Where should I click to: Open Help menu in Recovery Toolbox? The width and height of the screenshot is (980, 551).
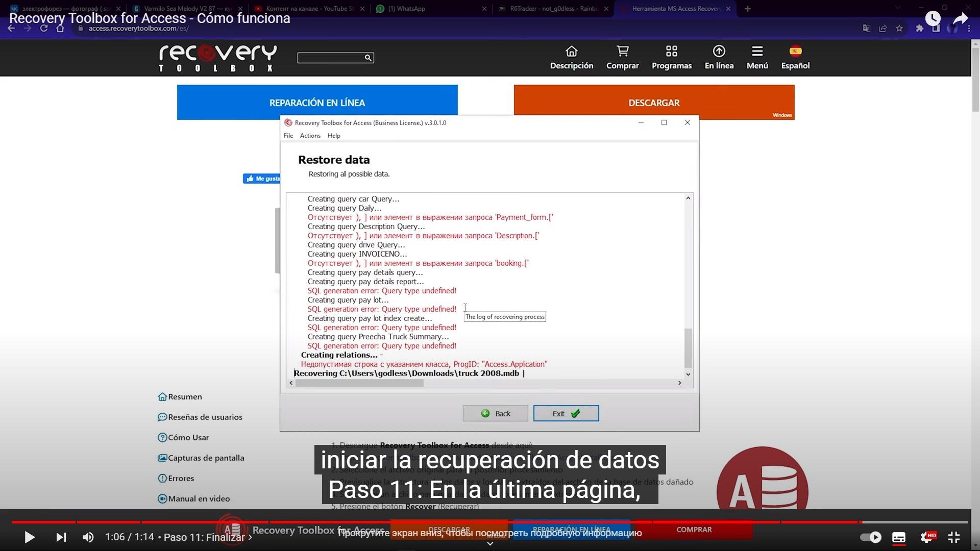pos(334,136)
